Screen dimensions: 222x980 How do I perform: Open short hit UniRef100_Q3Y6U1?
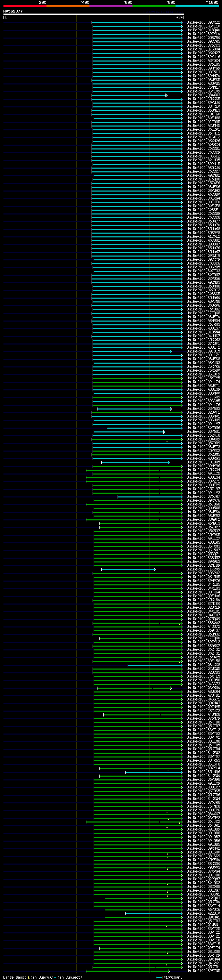[x=203, y=432]
